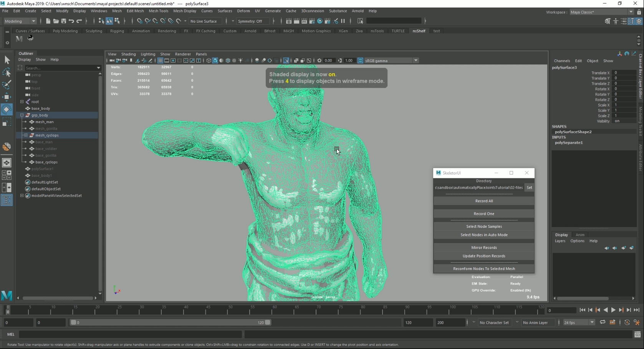Screen dimensions: 644x349
Task: Click inside the MEL command line field
Action: [x=131, y=334]
